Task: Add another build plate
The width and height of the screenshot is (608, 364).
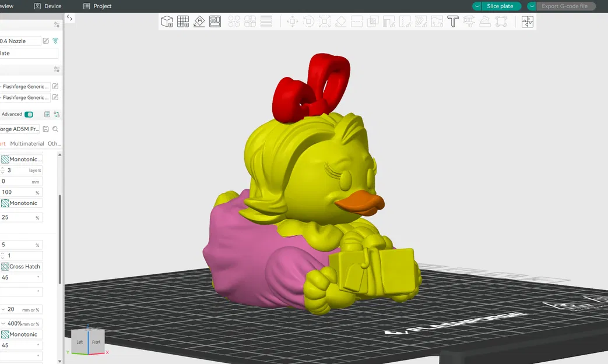Action: point(182,22)
